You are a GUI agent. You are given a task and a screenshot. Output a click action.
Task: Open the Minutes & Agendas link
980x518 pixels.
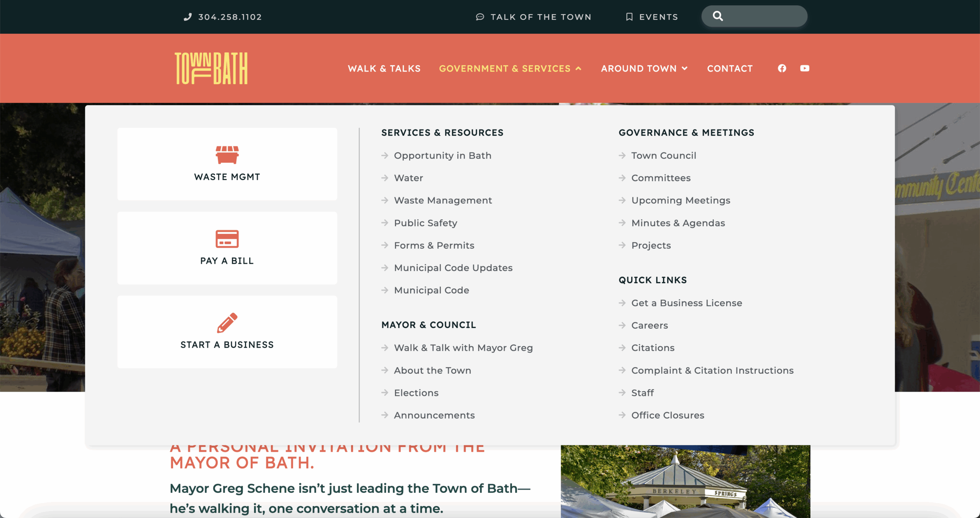coord(678,223)
